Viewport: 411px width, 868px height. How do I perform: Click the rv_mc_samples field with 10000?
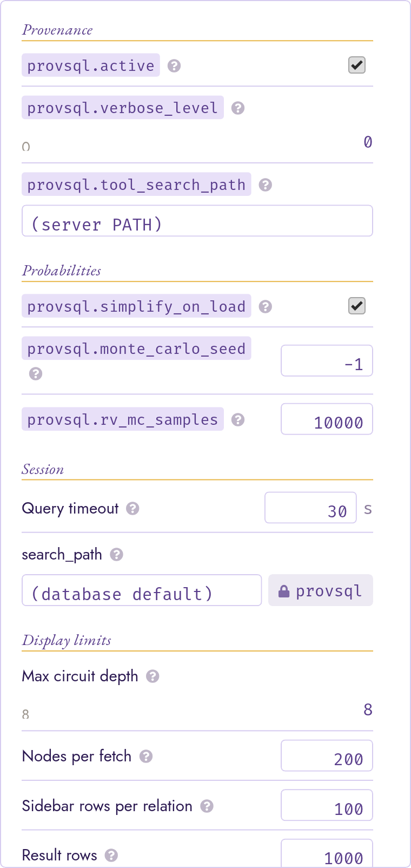pos(327,419)
